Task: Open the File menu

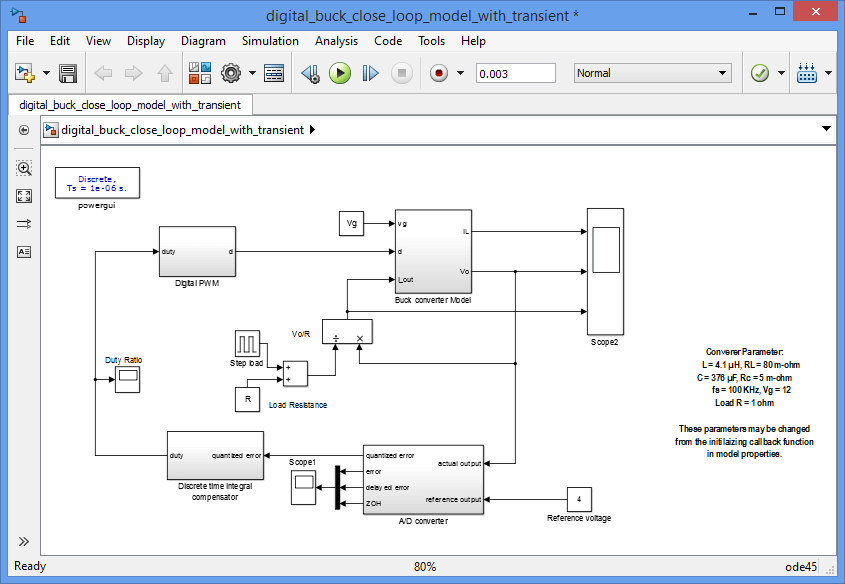Action: pos(25,41)
